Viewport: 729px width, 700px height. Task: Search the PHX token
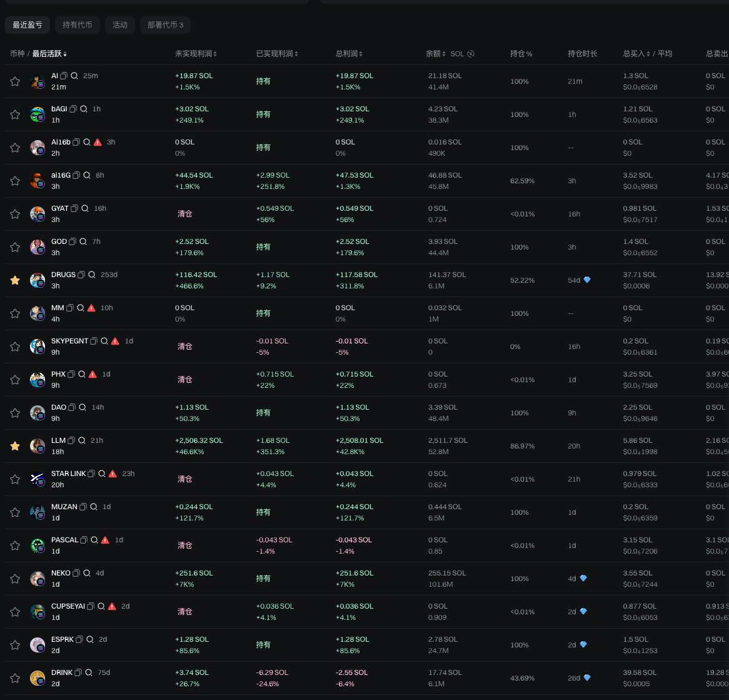point(81,374)
